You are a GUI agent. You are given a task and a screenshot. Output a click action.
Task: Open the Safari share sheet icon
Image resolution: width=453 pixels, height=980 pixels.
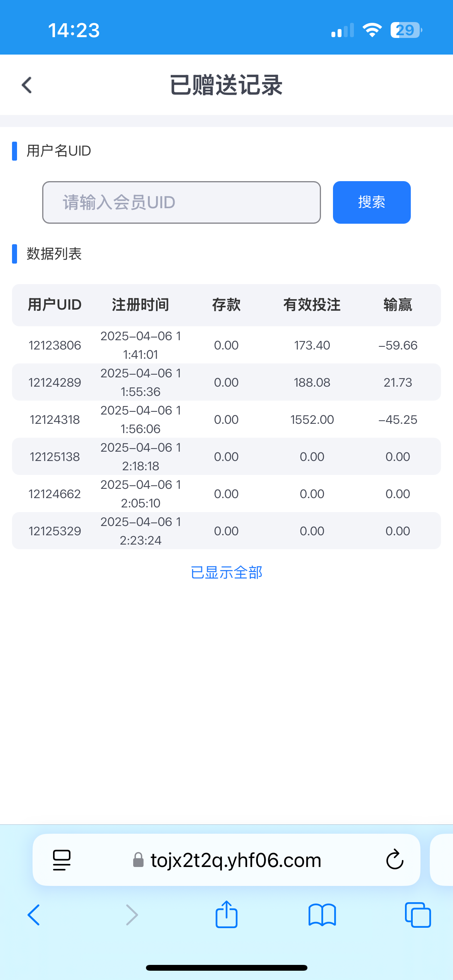coord(226,915)
